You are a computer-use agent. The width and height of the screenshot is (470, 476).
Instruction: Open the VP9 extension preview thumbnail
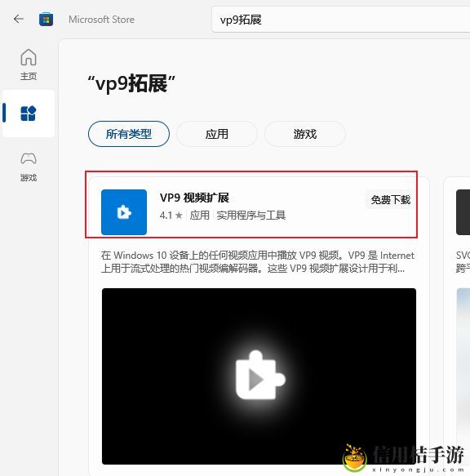(x=259, y=376)
